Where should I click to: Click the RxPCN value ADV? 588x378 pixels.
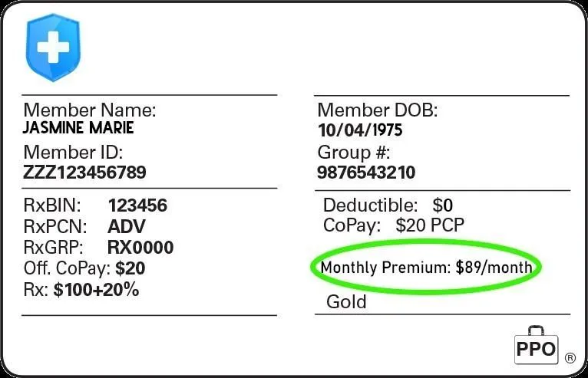(x=127, y=226)
